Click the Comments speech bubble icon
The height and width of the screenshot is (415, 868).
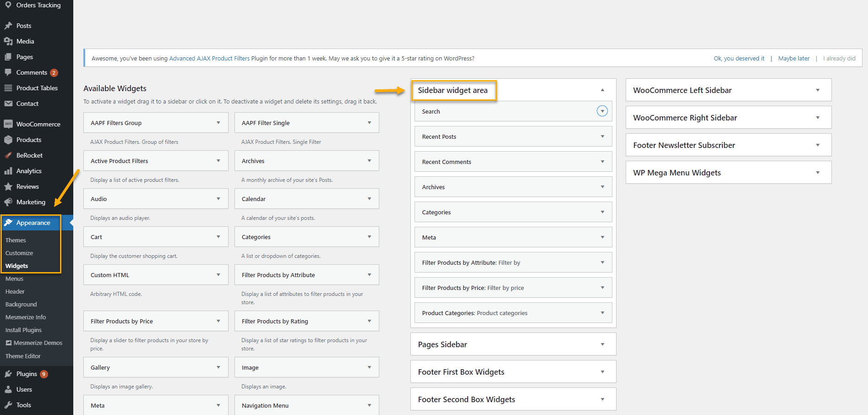[8, 72]
